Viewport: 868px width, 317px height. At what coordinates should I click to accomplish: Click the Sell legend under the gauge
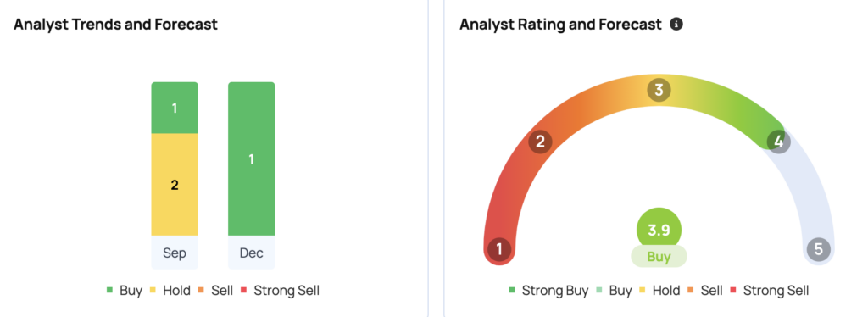click(705, 291)
